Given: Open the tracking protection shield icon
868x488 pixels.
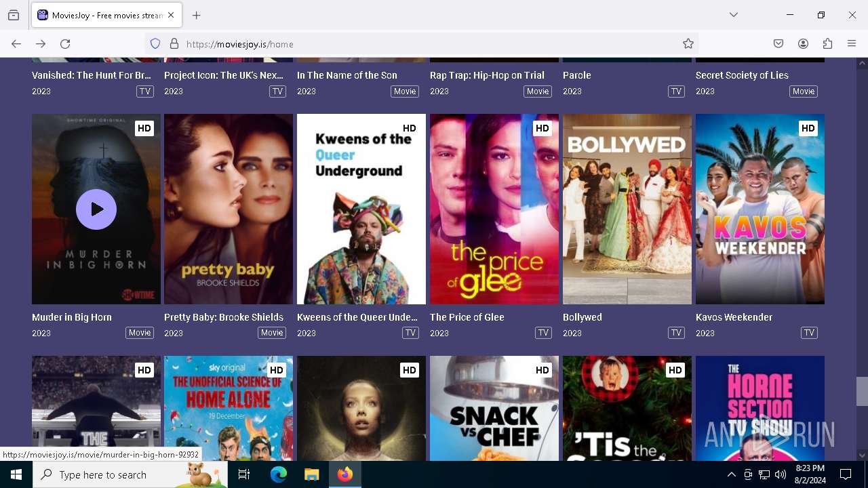Looking at the screenshot, I should click(155, 44).
